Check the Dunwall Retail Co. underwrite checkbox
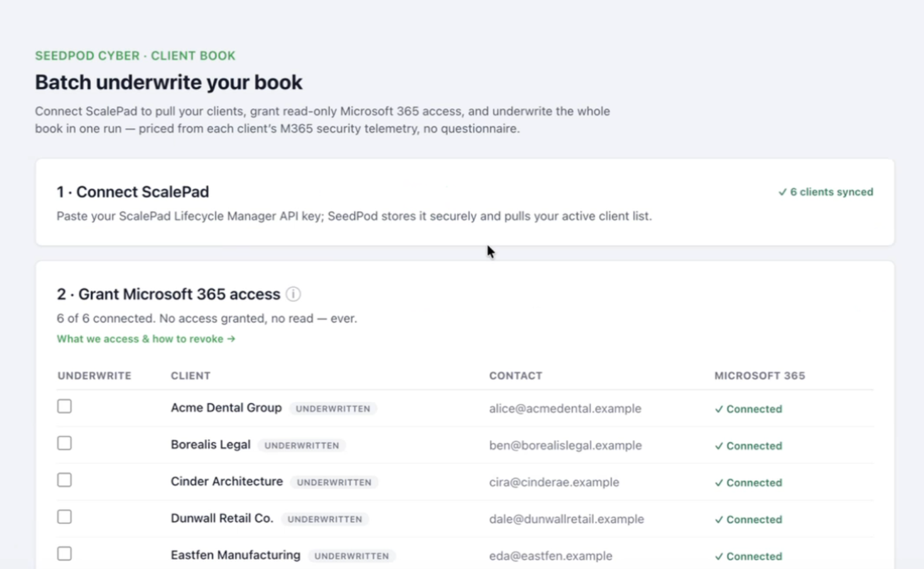 click(x=65, y=517)
